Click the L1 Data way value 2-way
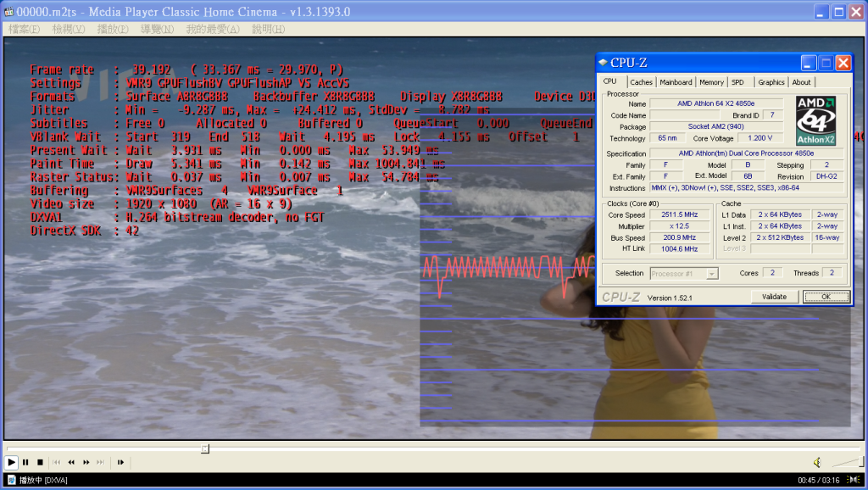 pyautogui.click(x=827, y=214)
